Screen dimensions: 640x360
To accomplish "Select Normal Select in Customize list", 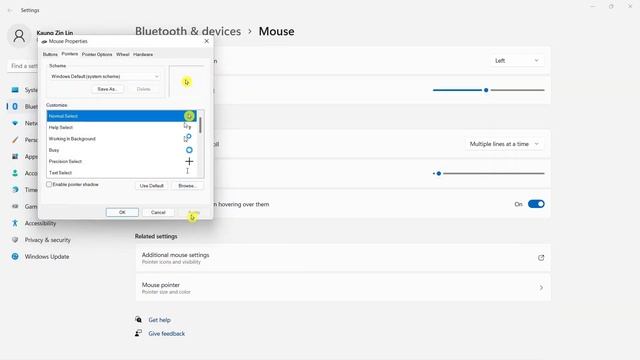I will tap(122, 116).
